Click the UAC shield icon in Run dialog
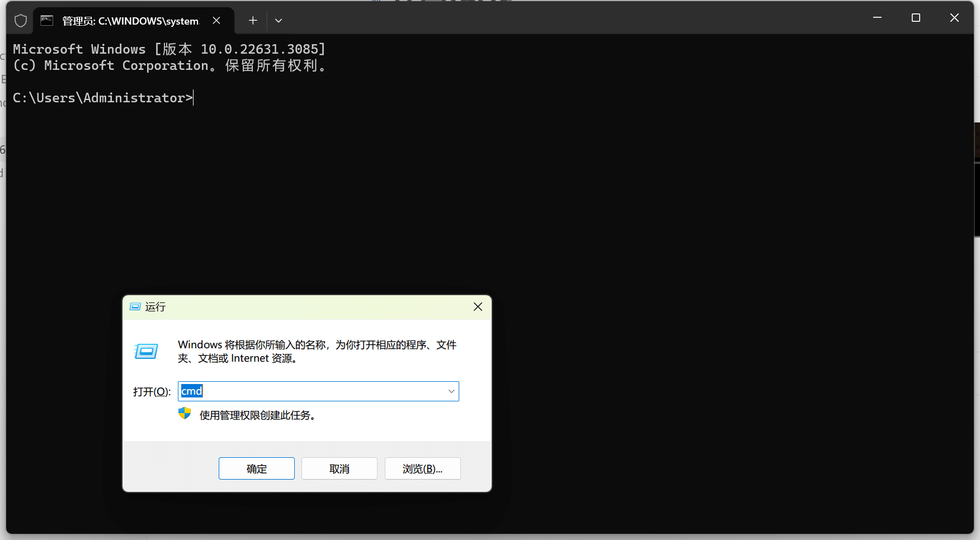 coord(185,414)
